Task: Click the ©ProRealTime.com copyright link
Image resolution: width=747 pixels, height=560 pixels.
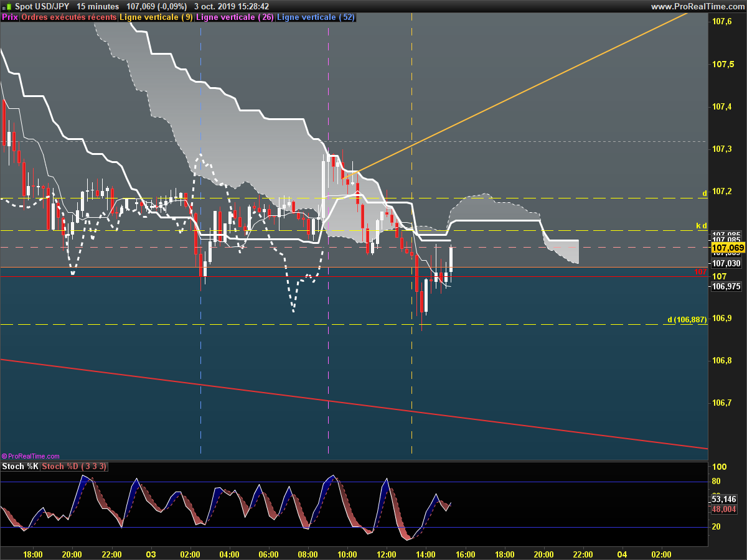Action: pyautogui.click(x=31, y=456)
